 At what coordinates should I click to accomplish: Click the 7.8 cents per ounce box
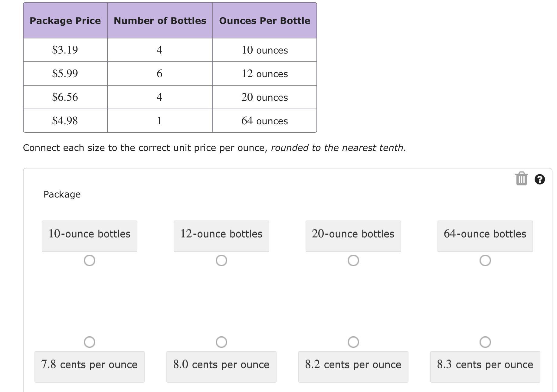pyautogui.click(x=90, y=367)
